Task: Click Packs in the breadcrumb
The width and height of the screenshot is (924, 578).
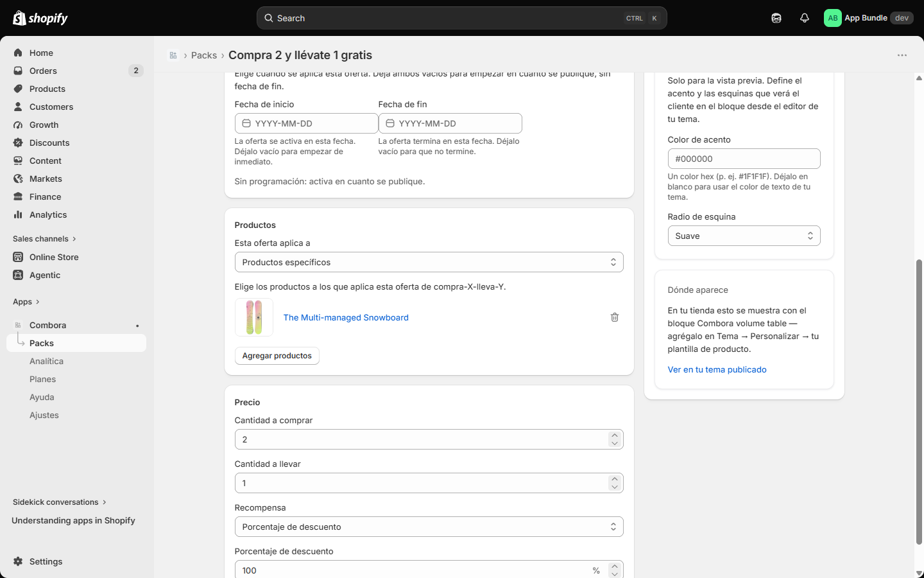Action: tap(204, 55)
